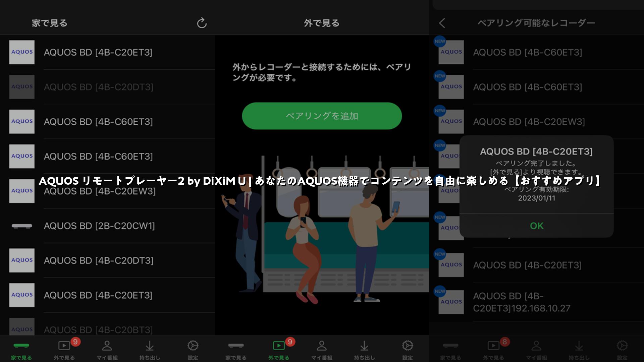Image resolution: width=644 pixels, height=362 pixels.
Task: Confirm pairing dialog with OK
Action: (x=537, y=226)
